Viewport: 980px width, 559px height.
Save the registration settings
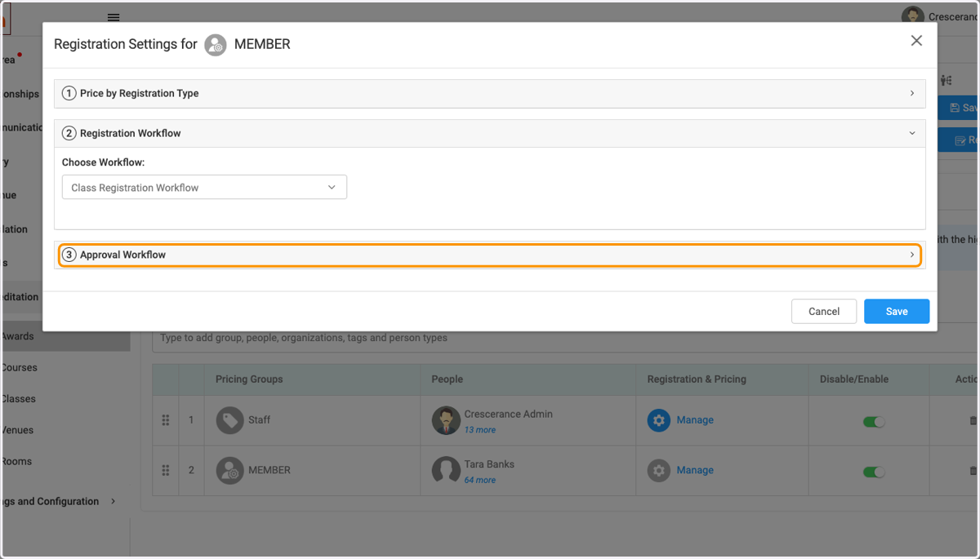pyautogui.click(x=897, y=311)
